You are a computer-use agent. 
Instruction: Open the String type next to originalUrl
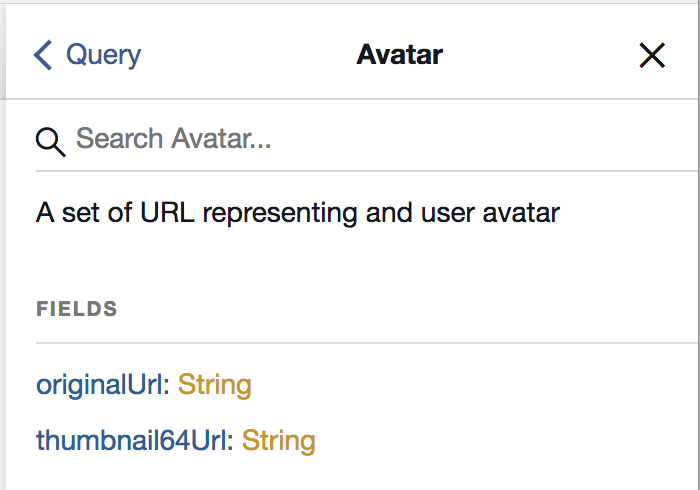coord(215,385)
